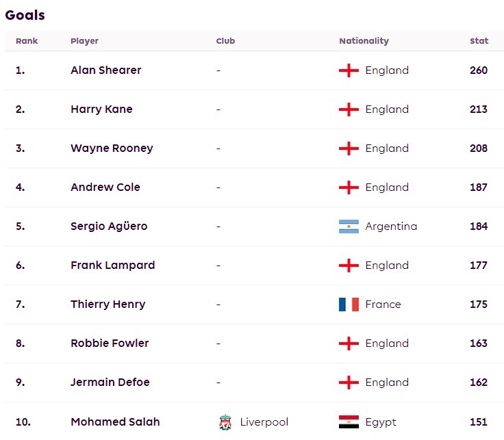Viewport: 504px width, 440px height.
Task: Click the Egypt flag icon
Action: 349,422
